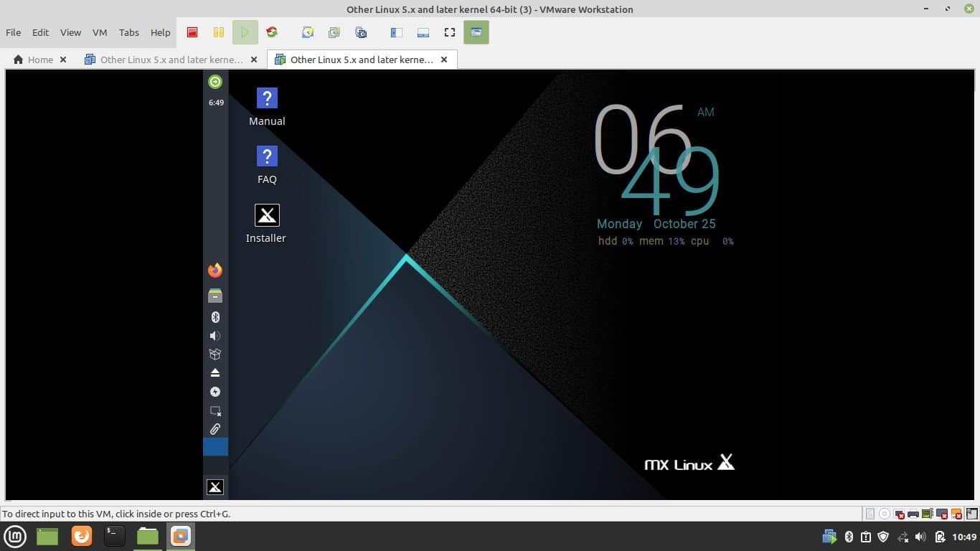Click the 6:49 clock on the MX panel
The width and height of the screenshot is (980, 551).
pos(216,103)
